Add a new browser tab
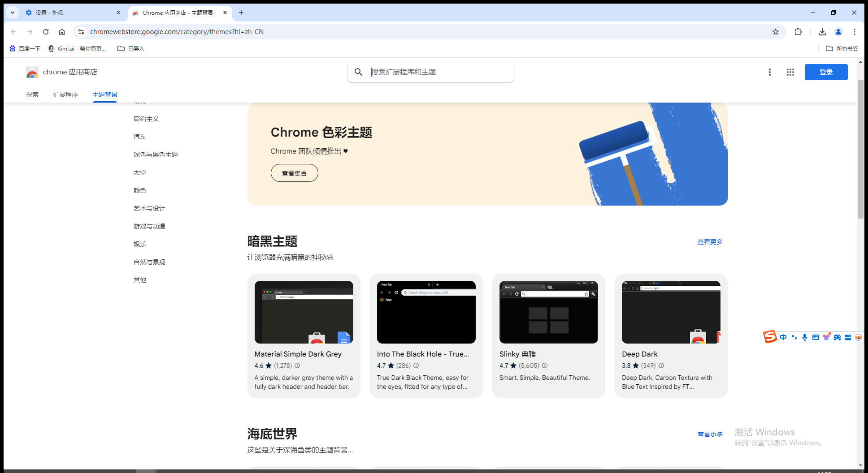 (x=241, y=13)
